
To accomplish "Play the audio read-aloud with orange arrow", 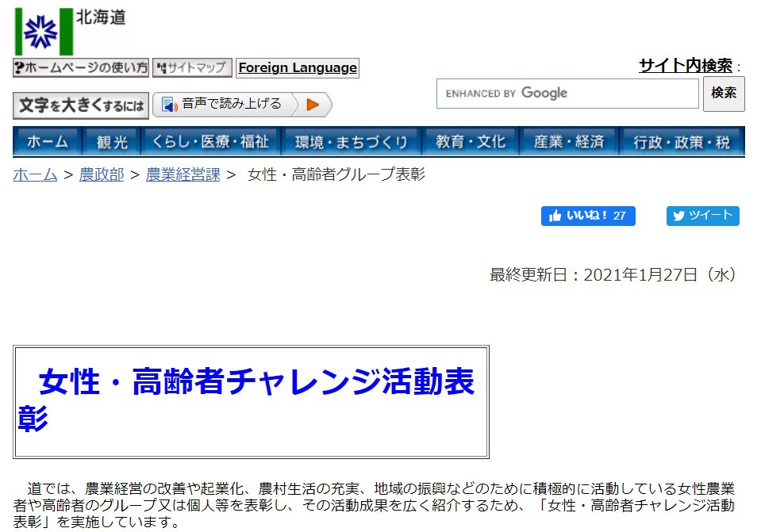I will (x=313, y=105).
